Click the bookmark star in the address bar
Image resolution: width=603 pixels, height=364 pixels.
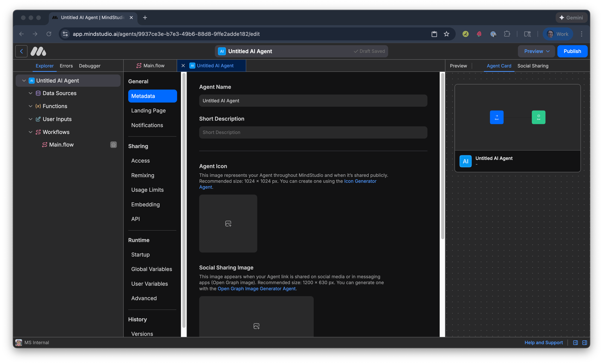[x=446, y=34]
